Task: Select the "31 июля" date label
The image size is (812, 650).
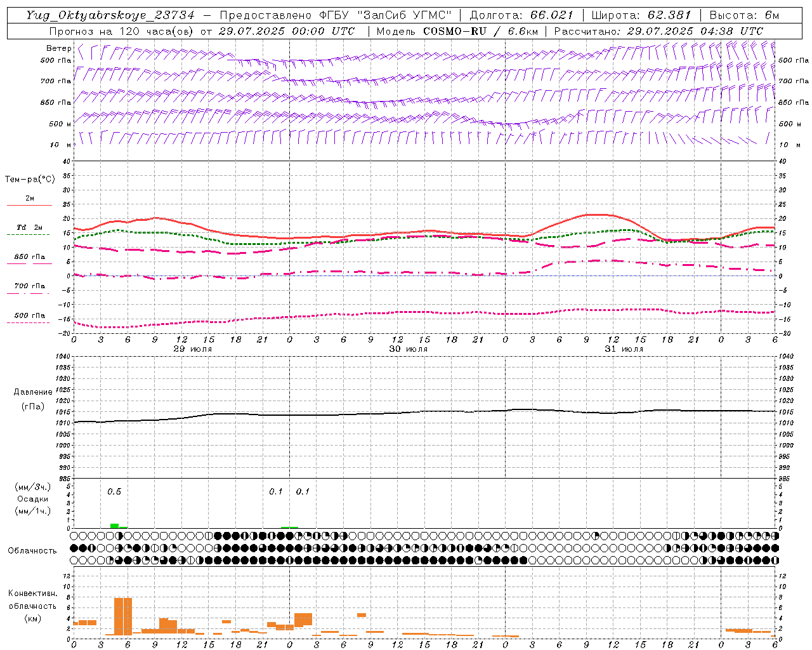Action: point(624,349)
